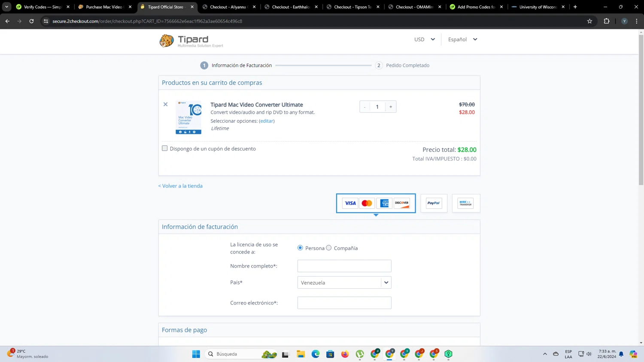
Task: Open Chrome three-dot menu
Action: pos(637,21)
